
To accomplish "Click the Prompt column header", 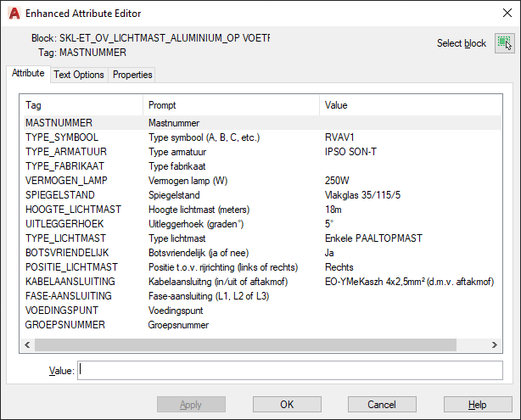I will tap(231, 105).
